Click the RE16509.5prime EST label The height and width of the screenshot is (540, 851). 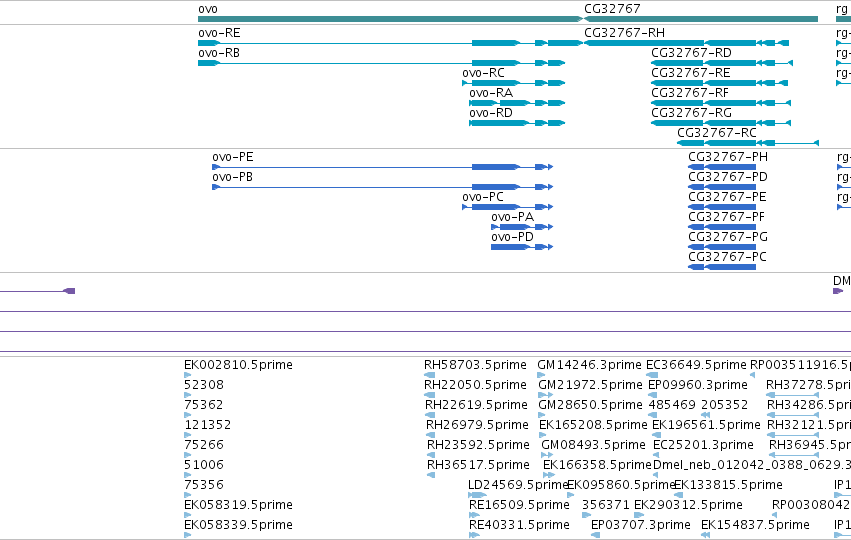tap(519, 505)
